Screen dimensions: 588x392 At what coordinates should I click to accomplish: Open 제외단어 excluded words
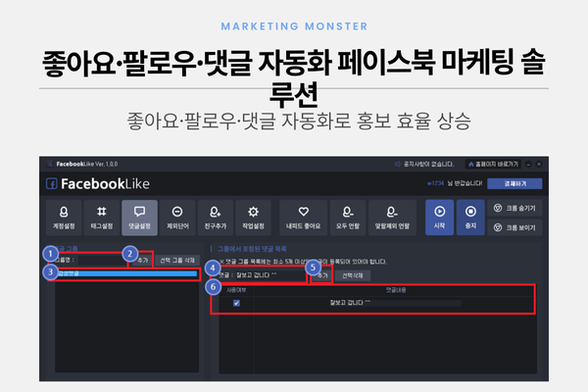pyautogui.click(x=177, y=218)
